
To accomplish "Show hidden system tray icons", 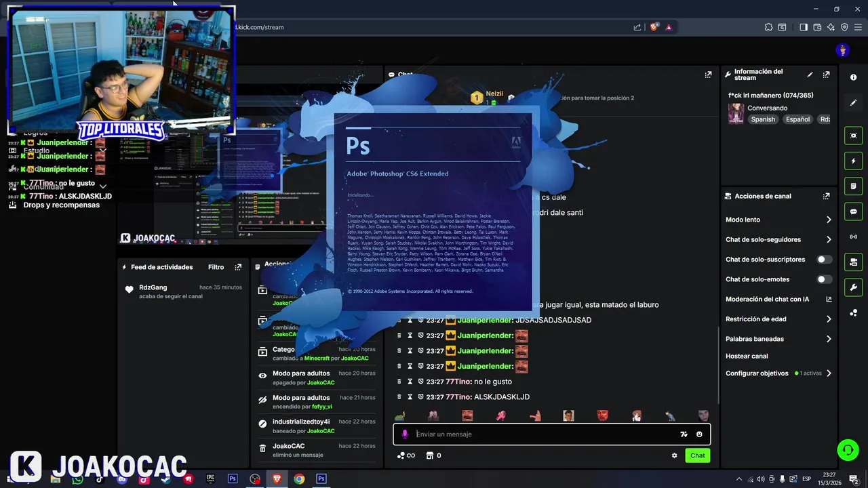I will point(739,479).
